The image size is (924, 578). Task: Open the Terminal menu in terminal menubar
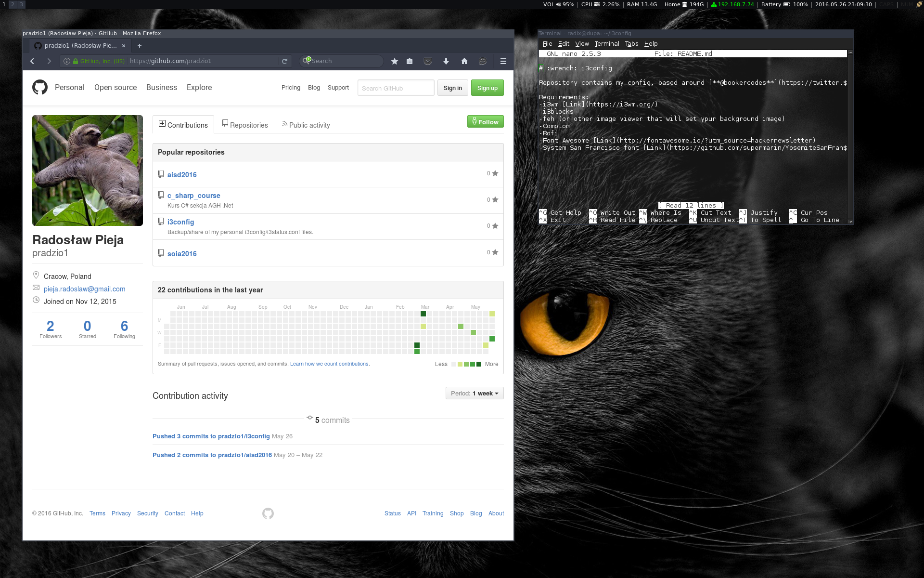coord(606,44)
